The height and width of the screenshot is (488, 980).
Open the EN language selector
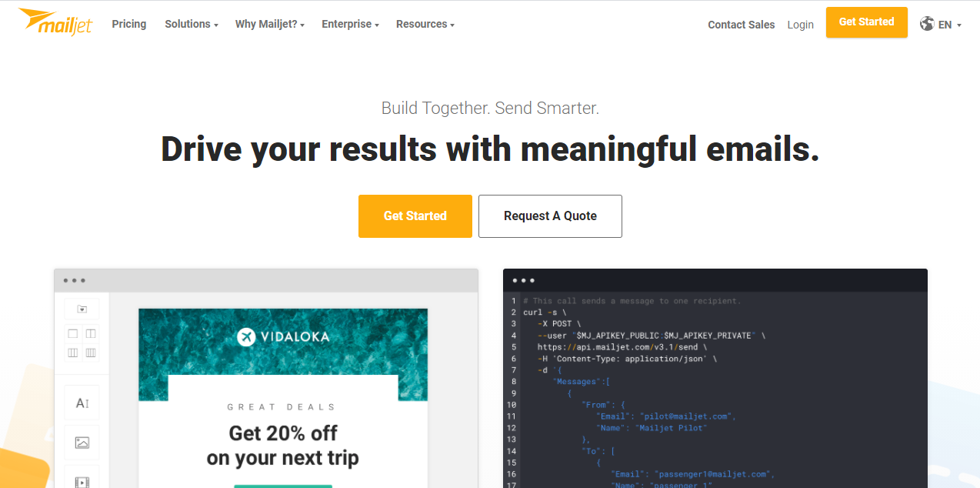[949, 25]
